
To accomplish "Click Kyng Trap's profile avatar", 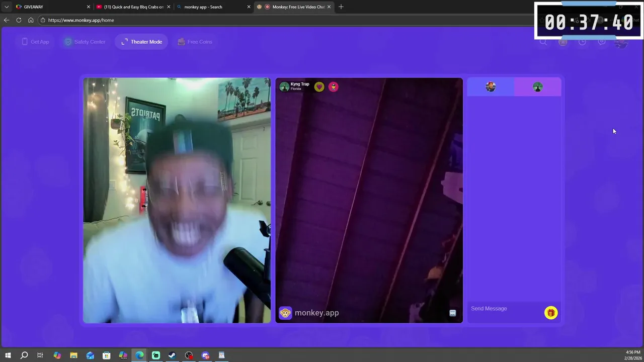I will coord(284,87).
